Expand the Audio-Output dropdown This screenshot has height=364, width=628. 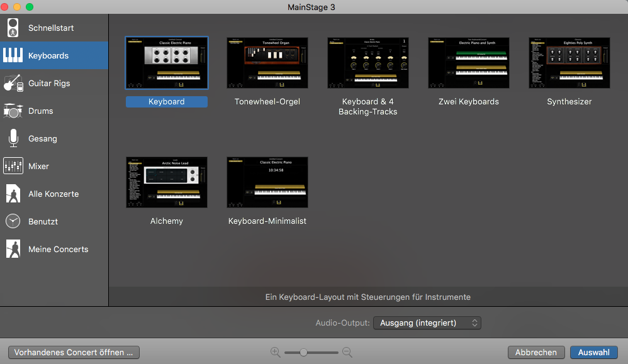point(427,323)
